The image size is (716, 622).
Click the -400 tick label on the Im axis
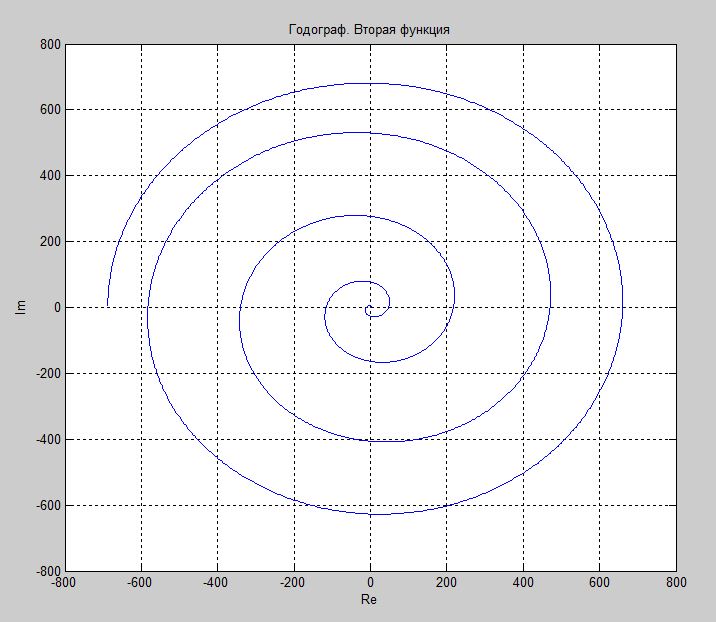[48, 439]
